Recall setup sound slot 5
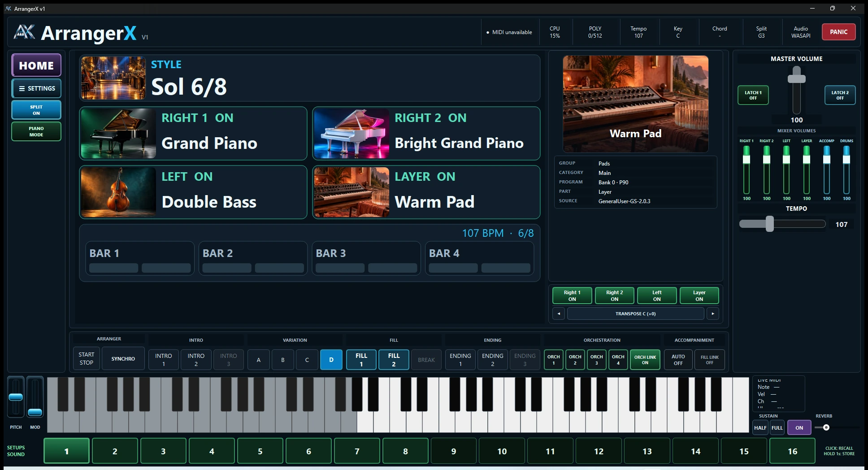The height and width of the screenshot is (470, 868). coord(260,451)
